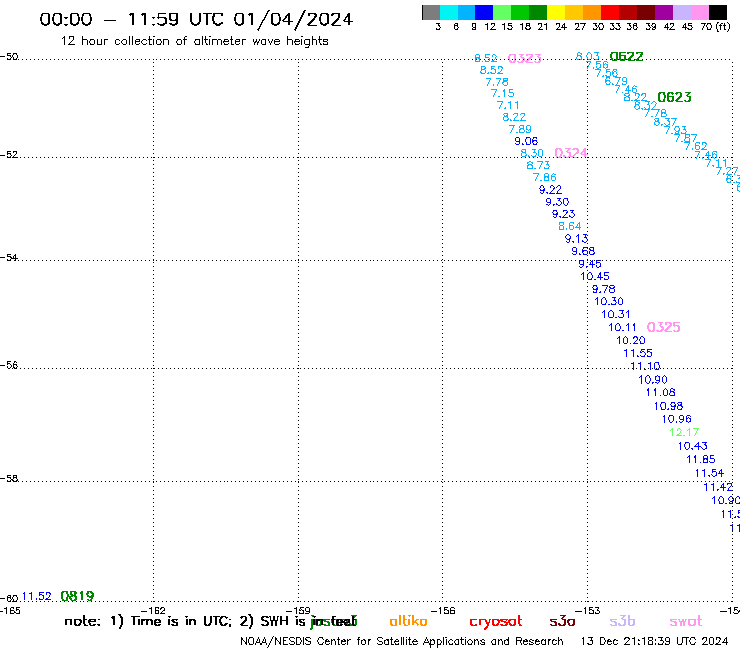Click the green time marker 0622

626,57
